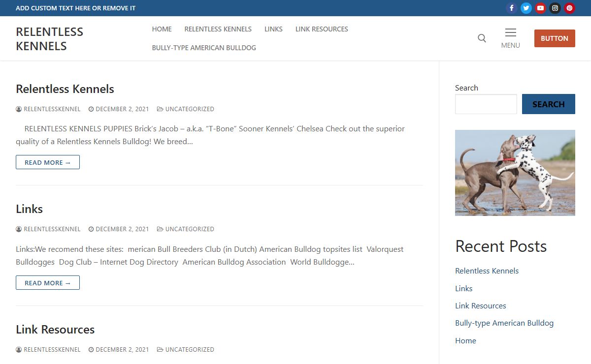Open Uncategorized category under Links post
The image size is (591, 364).
click(x=189, y=229)
